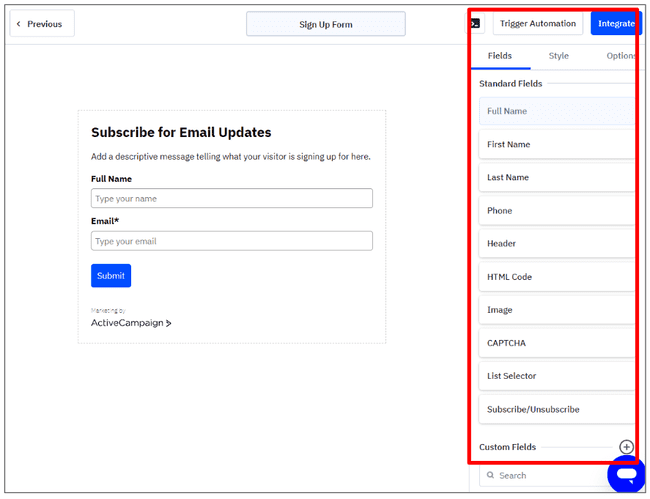Screen dimensions: 650x499
Task: Click the Submit button in form preview
Action: 111,276
